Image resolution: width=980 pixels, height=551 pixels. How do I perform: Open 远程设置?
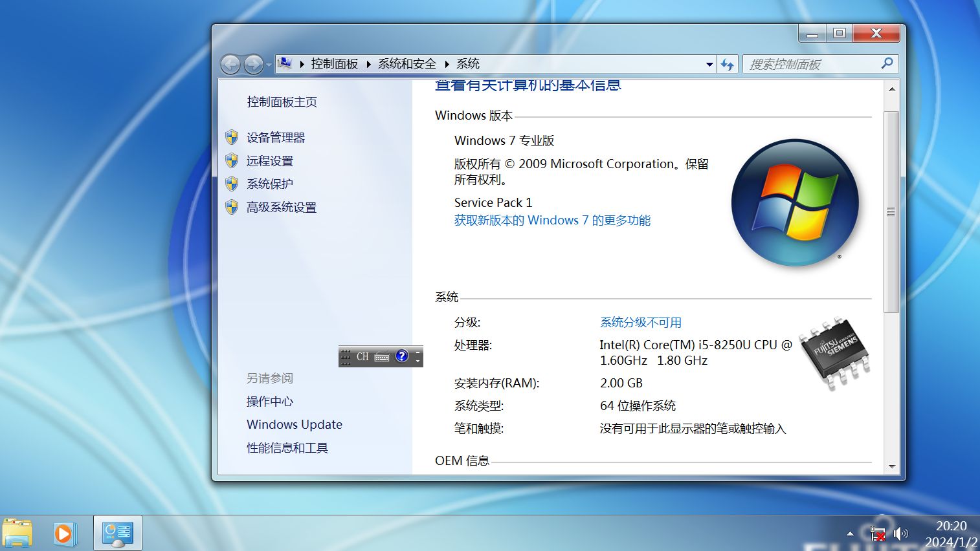point(270,160)
